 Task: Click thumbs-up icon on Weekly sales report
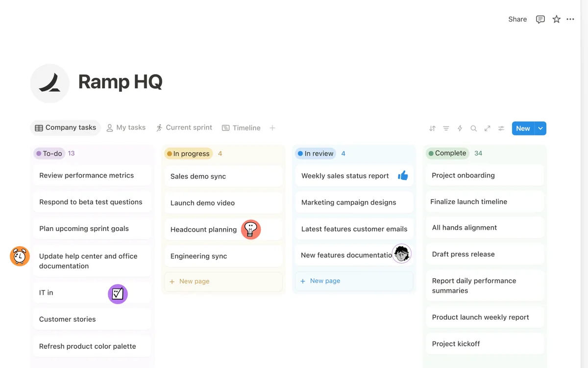pos(403,176)
